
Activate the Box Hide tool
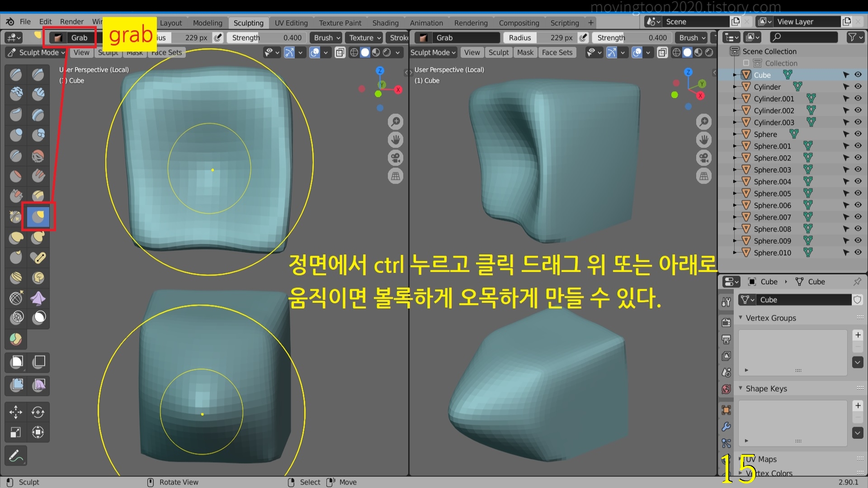click(39, 361)
